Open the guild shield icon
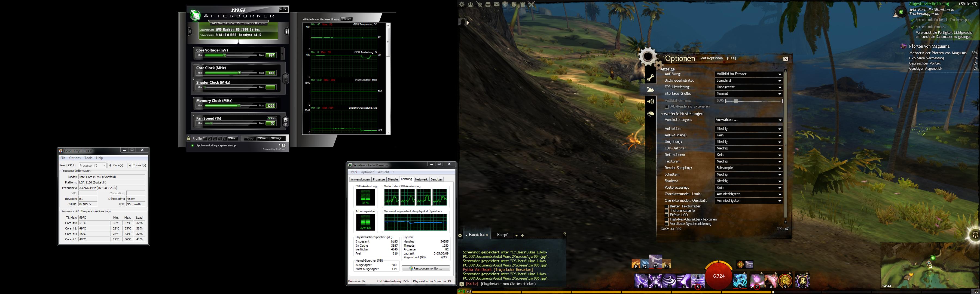 (x=514, y=4)
